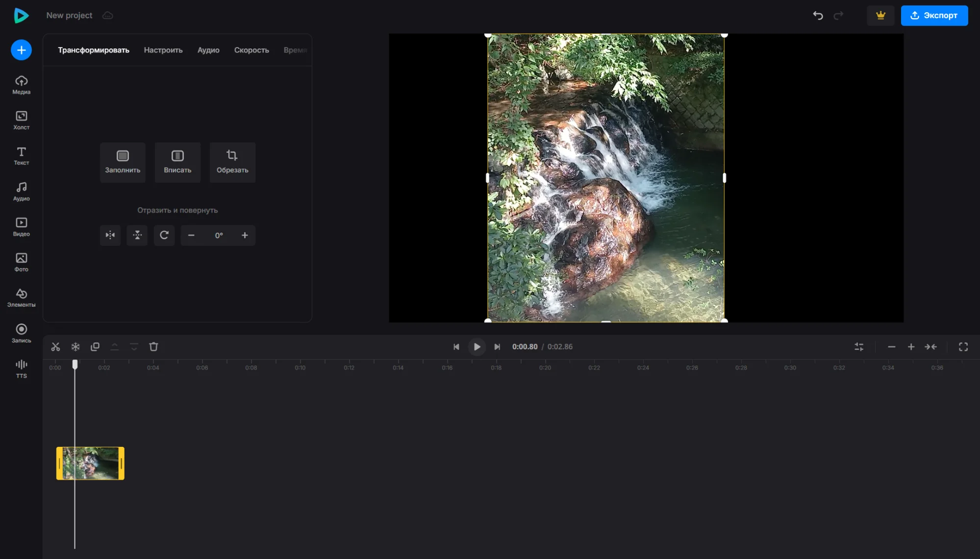Increase rotation angle with plus
This screenshot has height=559, width=980.
click(x=245, y=235)
